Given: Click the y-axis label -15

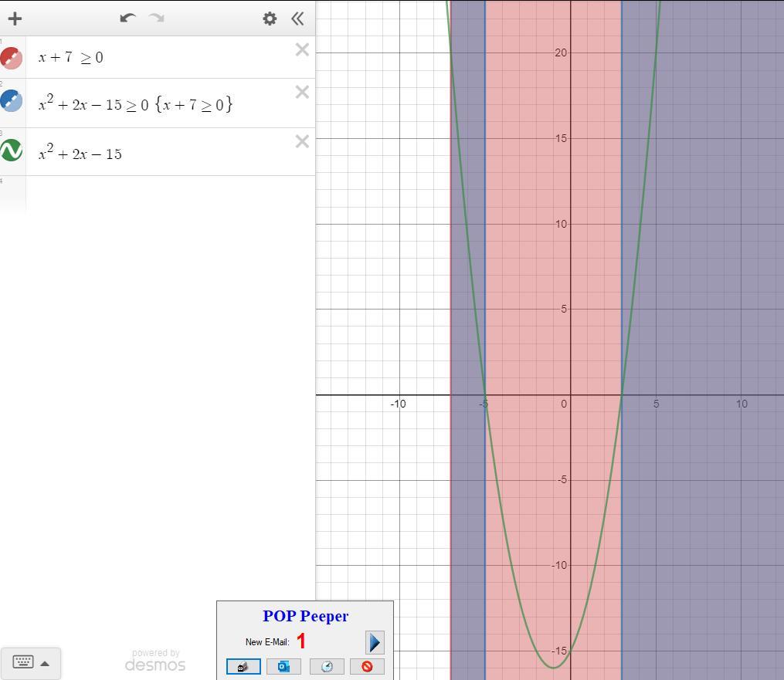Looking at the screenshot, I should 559,651.
